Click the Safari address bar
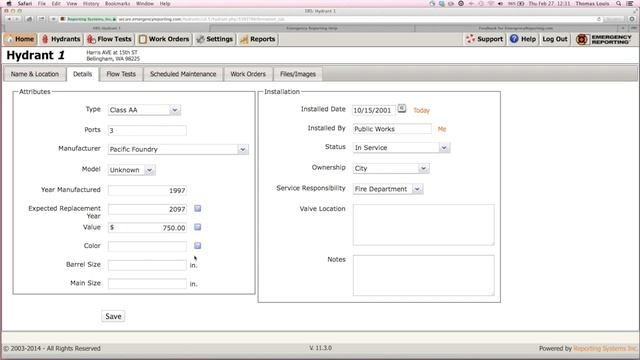The height and width of the screenshot is (360, 640). click(331, 19)
